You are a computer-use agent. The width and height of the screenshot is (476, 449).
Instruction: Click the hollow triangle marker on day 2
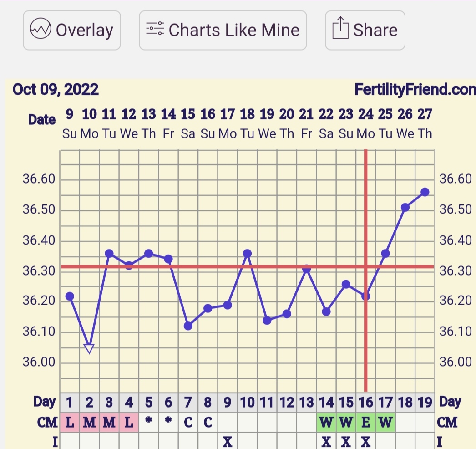pyautogui.click(x=89, y=348)
